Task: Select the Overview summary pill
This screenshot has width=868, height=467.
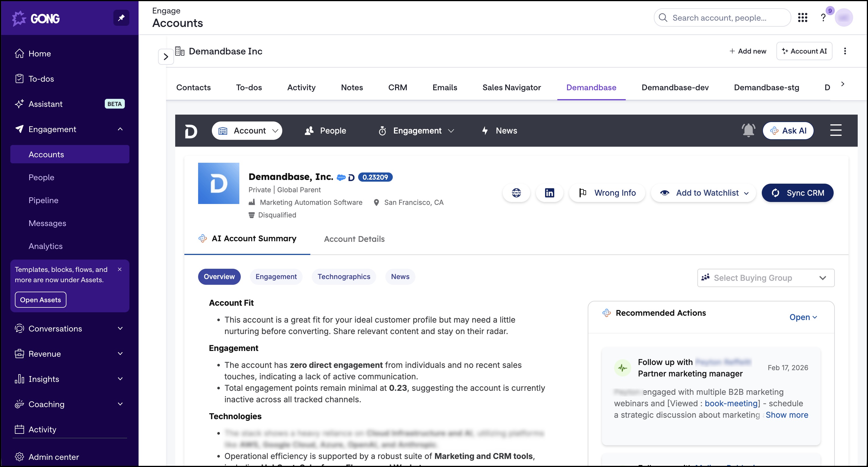Action: click(219, 277)
